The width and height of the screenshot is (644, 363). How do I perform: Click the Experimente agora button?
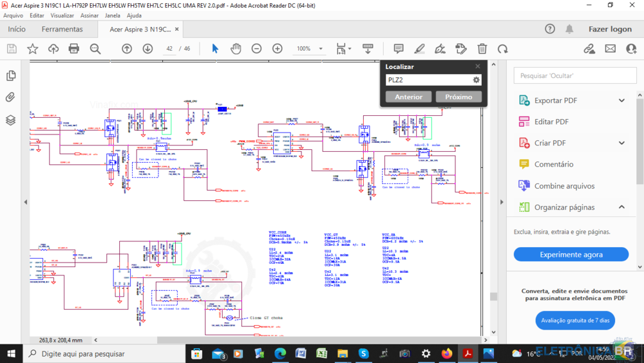coord(571,254)
